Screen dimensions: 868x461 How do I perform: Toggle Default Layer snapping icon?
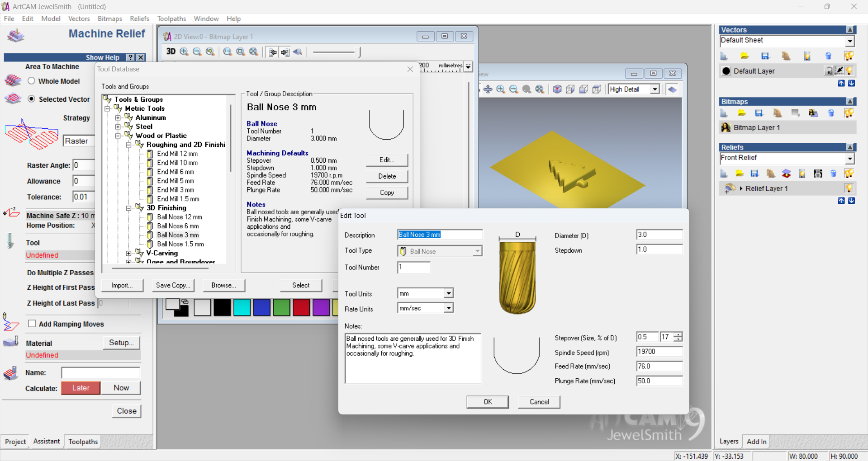pyautogui.click(x=839, y=71)
